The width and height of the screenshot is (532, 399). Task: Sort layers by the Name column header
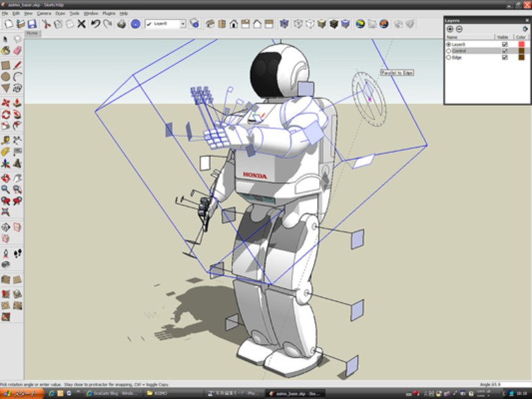[x=469, y=37]
